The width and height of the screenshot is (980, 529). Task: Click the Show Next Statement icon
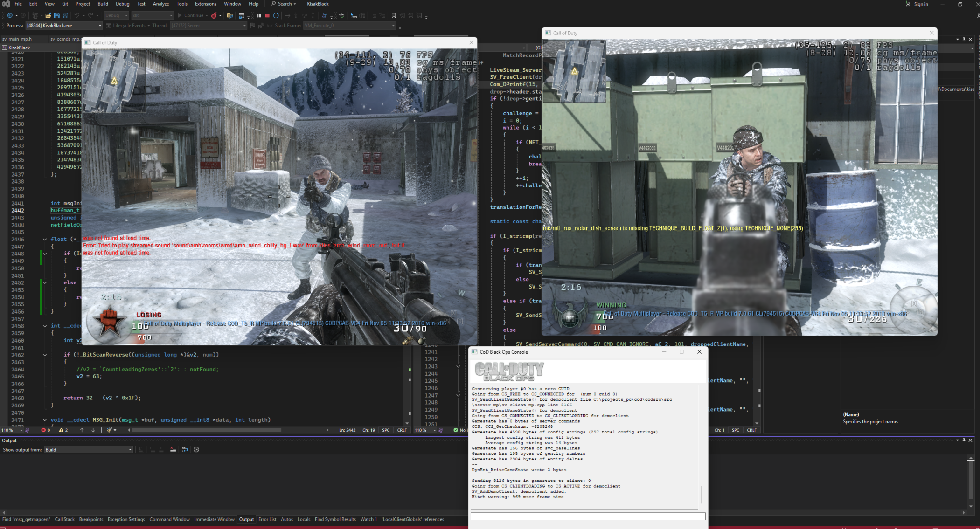[x=288, y=15]
